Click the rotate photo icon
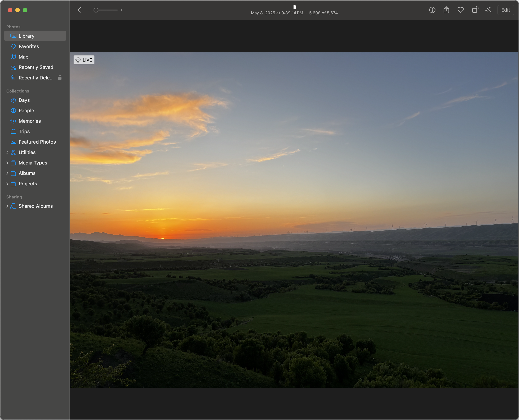519x420 pixels. point(475,10)
